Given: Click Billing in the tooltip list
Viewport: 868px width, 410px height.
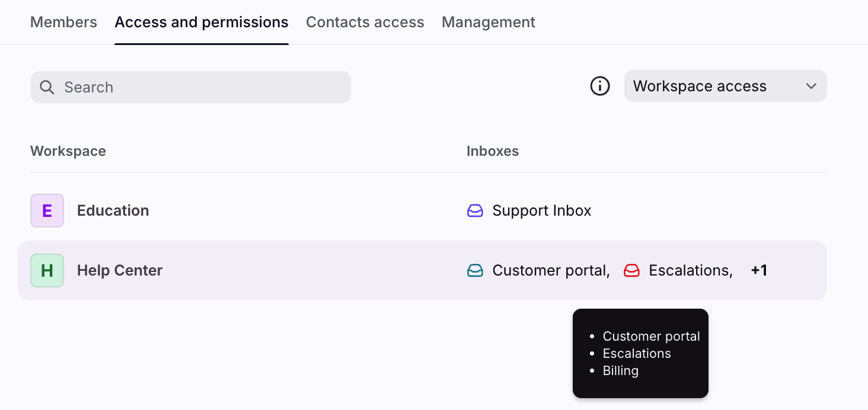Looking at the screenshot, I should (620, 371).
